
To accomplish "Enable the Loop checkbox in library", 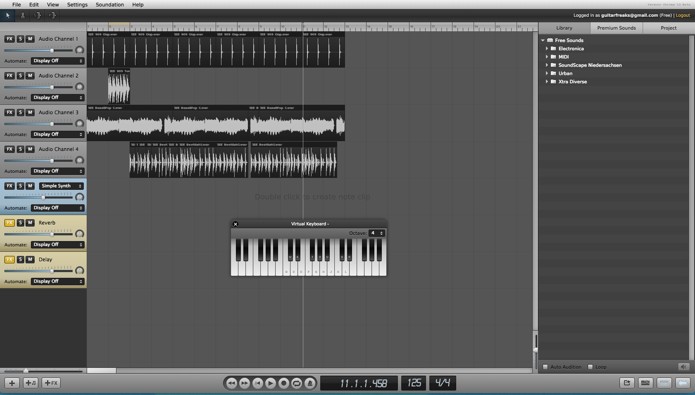I will pyautogui.click(x=590, y=367).
